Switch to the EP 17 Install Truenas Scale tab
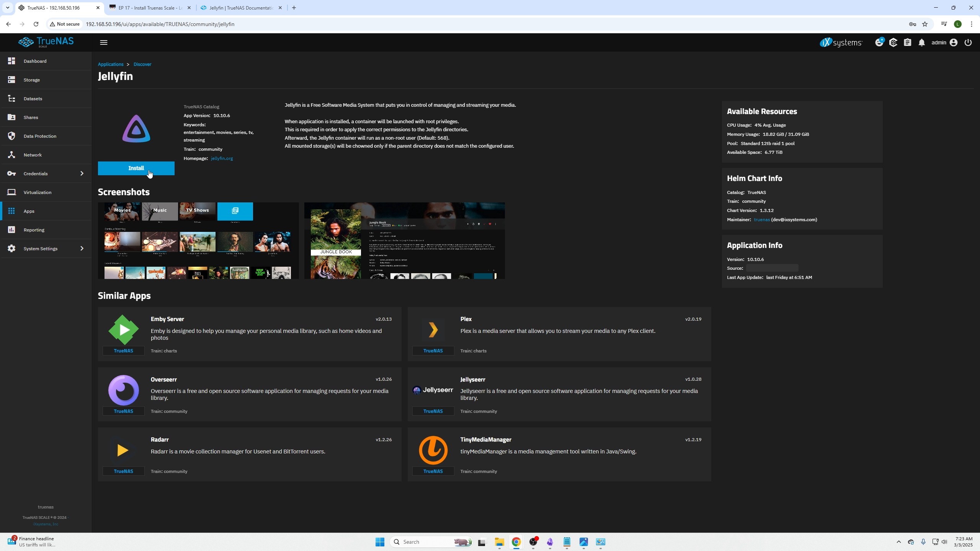The image size is (980, 551). click(x=150, y=8)
